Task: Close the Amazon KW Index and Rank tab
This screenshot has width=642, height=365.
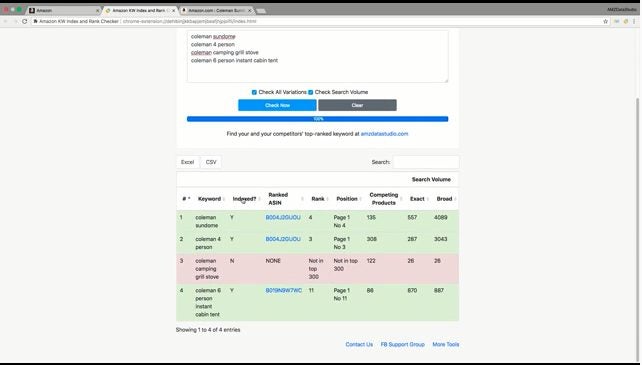Action: pyautogui.click(x=174, y=10)
